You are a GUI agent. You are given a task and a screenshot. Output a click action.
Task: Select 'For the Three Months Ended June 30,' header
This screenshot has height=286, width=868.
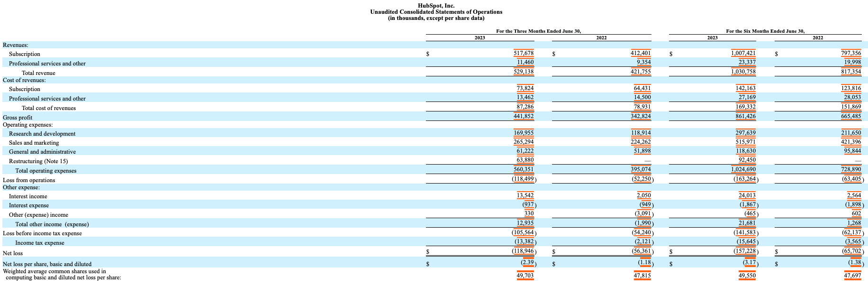pos(538,31)
